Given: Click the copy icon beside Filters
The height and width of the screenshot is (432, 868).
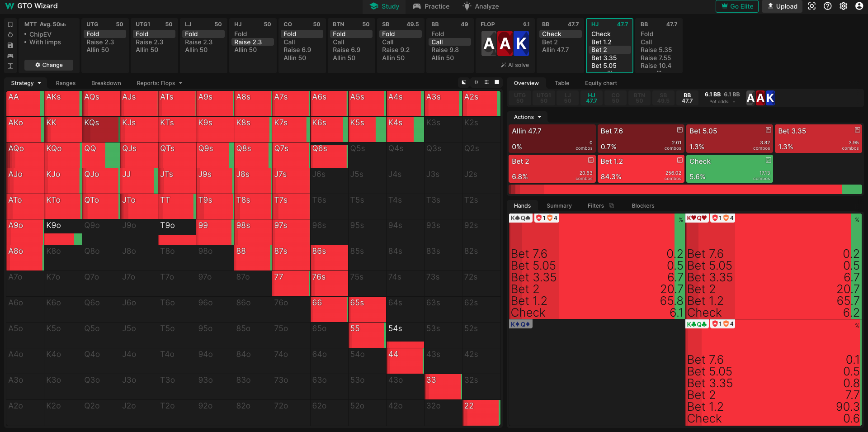Looking at the screenshot, I should (x=612, y=206).
